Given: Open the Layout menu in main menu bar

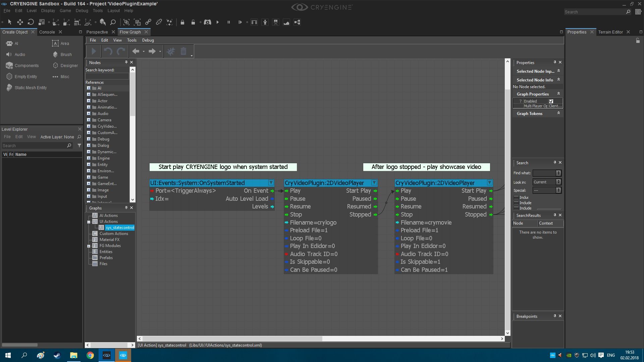Looking at the screenshot, I should pyautogui.click(x=114, y=11).
